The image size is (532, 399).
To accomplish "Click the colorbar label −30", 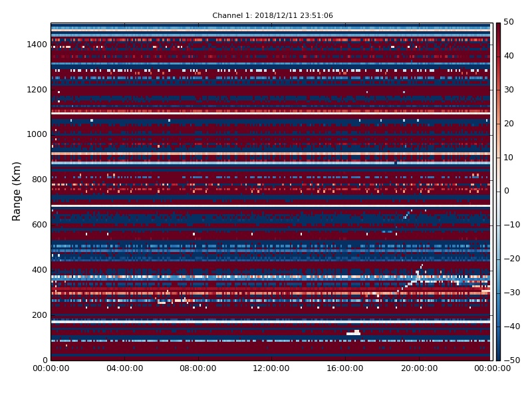I will tap(511, 293).
